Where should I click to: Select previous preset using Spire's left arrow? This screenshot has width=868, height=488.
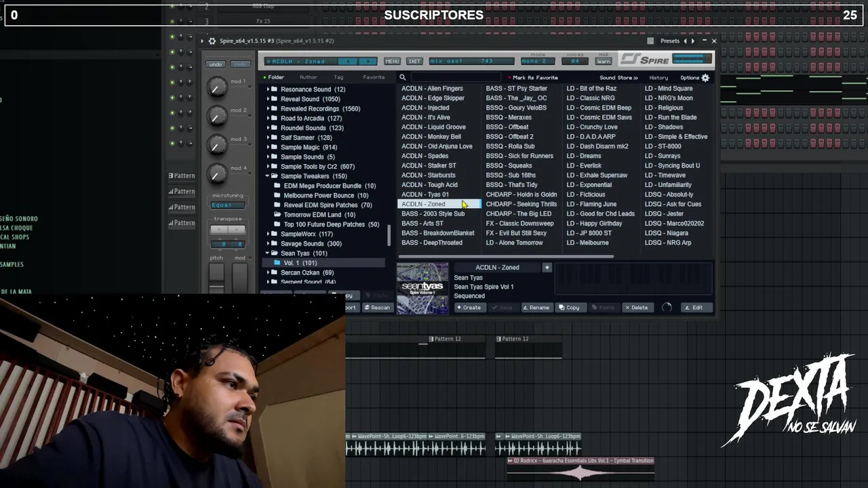click(348, 62)
